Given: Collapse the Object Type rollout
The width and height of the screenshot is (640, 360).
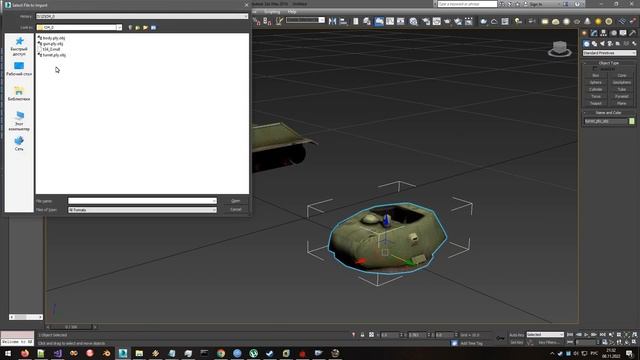Looking at the screenshot, I should click(x=609, y=63).
